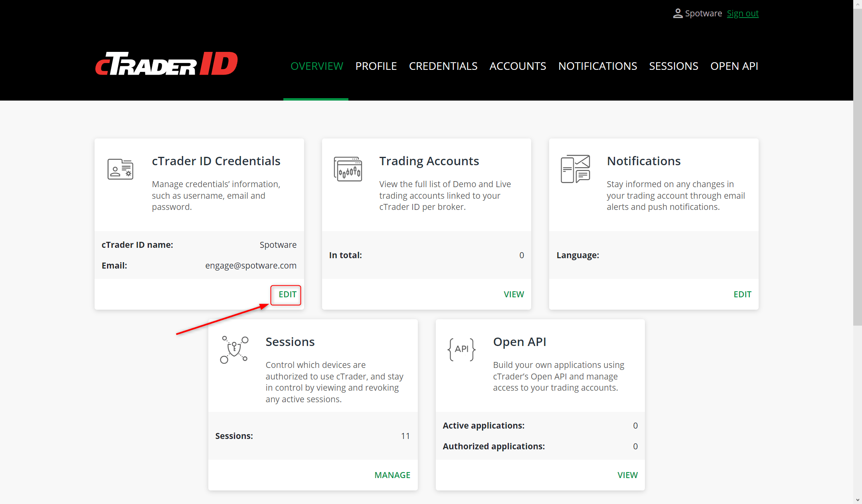Click the Authorized applications label
This screenshot has width=862, height=504.
coord(494,447)
